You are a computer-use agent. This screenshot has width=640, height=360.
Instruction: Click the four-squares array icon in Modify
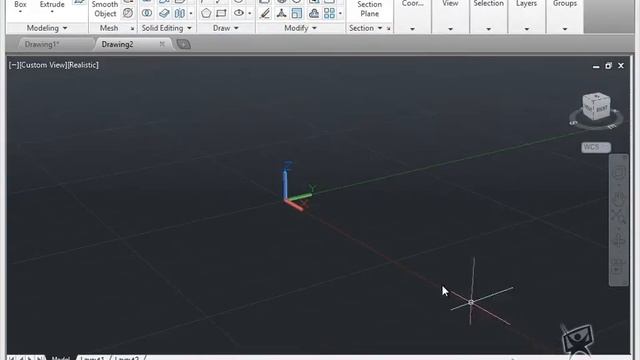point(329,13)
